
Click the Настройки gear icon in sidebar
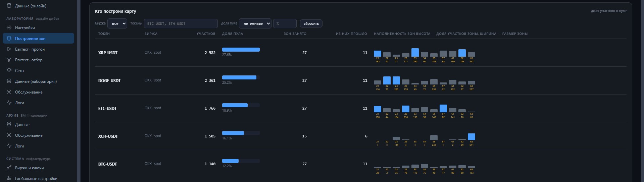point(9,28)
